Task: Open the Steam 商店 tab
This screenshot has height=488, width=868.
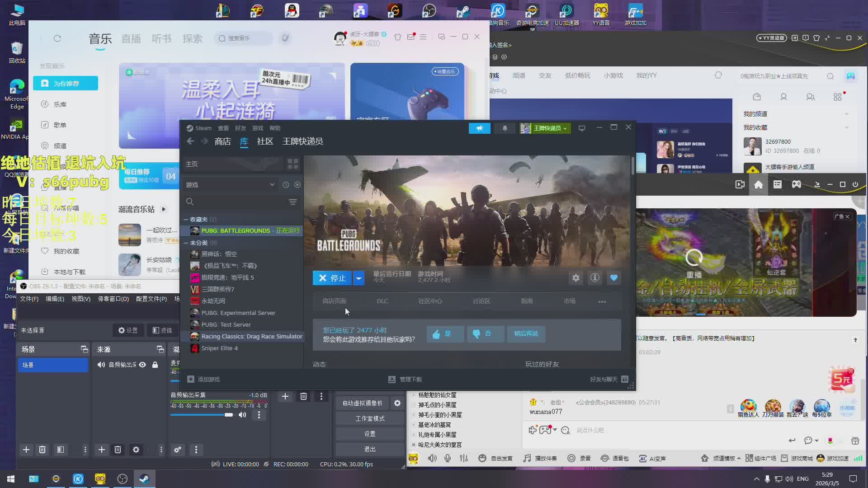Action: 222,141
